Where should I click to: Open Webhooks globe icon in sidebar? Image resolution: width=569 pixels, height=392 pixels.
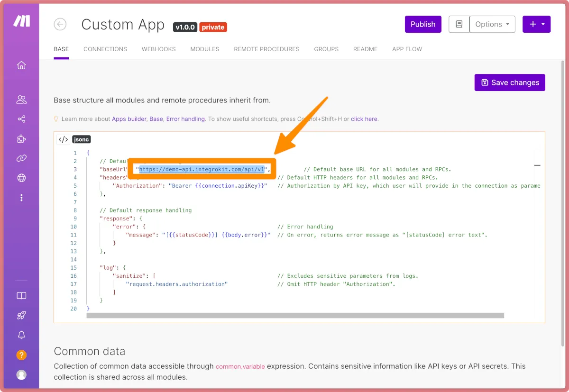click(21, 178)
